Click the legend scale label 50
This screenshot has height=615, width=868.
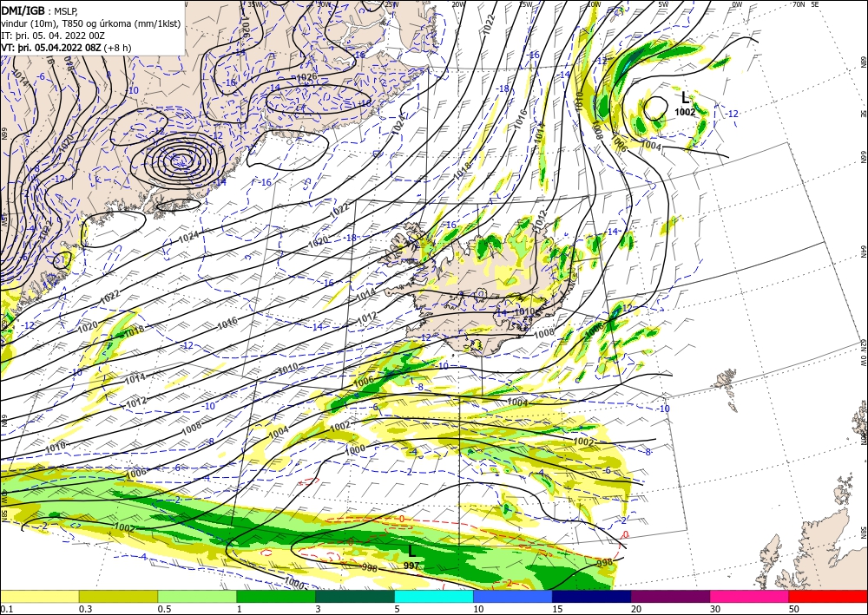pos(794,609)
